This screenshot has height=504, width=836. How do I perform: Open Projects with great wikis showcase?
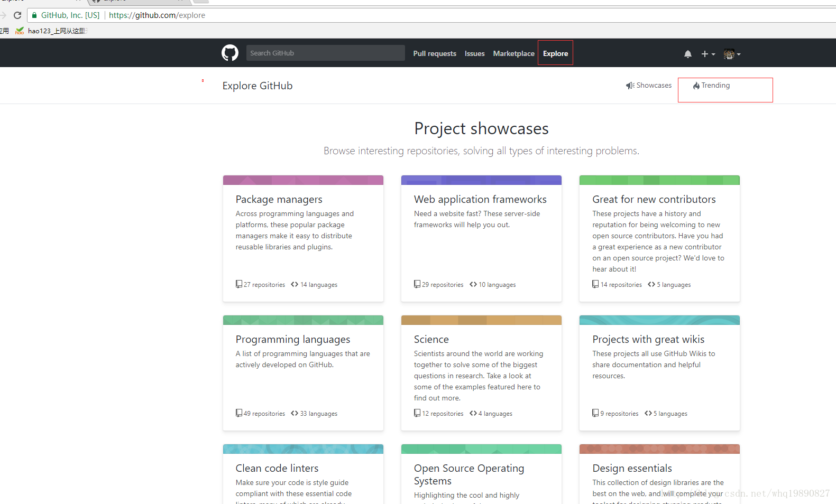click(648, 339)
